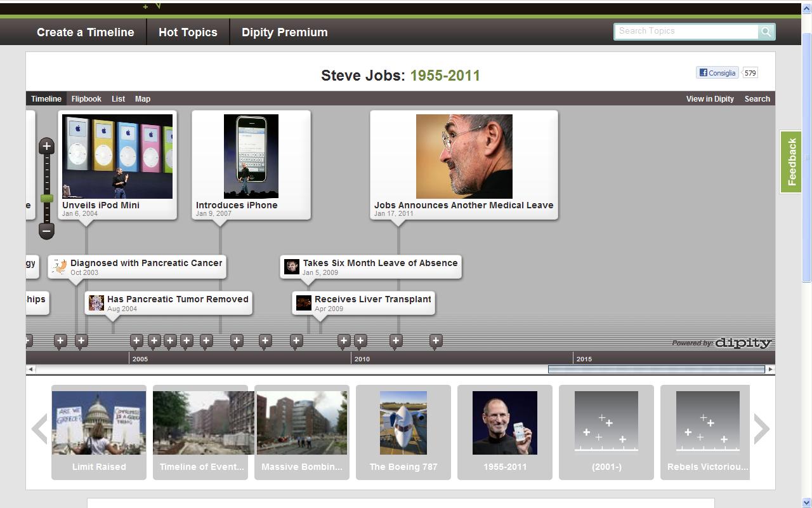The image size is (812, 508).
Task: Open the Jobs Announces Another Medical Leave photo
Action: click(464, 156)
